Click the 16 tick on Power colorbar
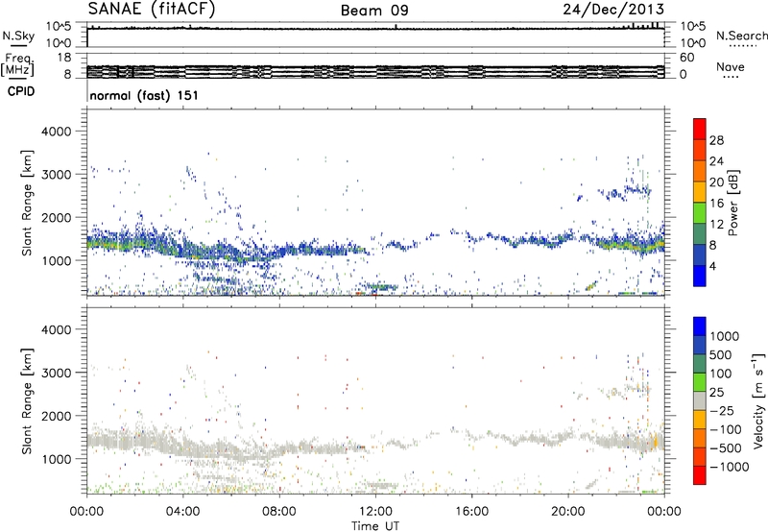The width and height of the screenshot is (768, 532). tap(716, 204)
